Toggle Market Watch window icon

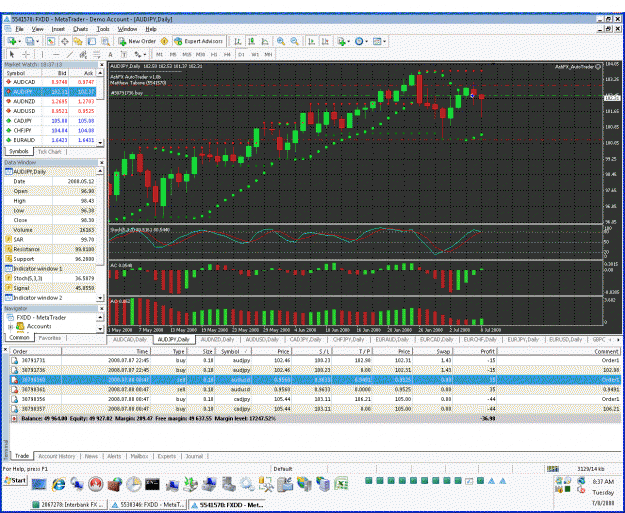click(51, 41)
